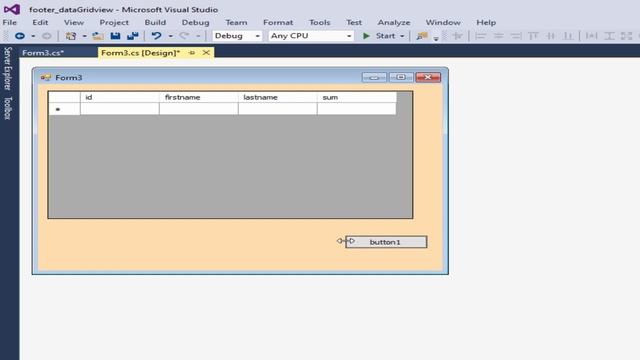Open the View menu

pyautogui.click(x=74, y=22)
